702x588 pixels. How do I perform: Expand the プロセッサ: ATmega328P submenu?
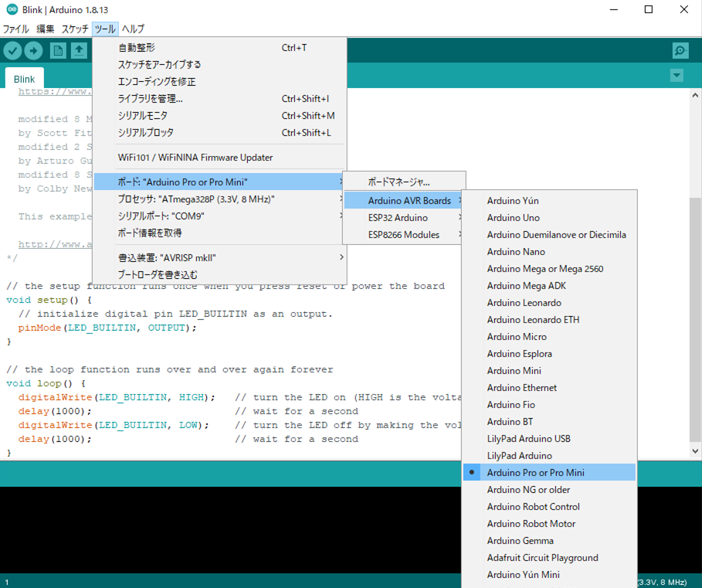coord(219,199)
